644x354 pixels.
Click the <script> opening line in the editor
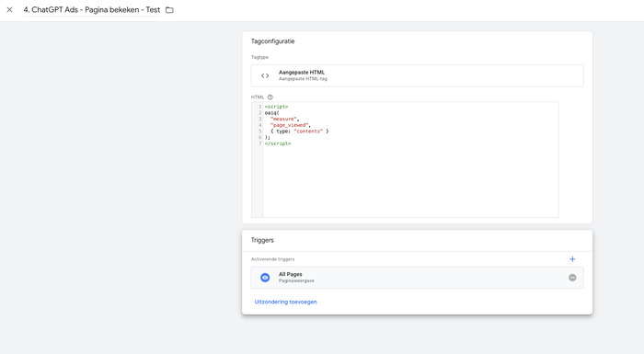(x=276, y=107)
